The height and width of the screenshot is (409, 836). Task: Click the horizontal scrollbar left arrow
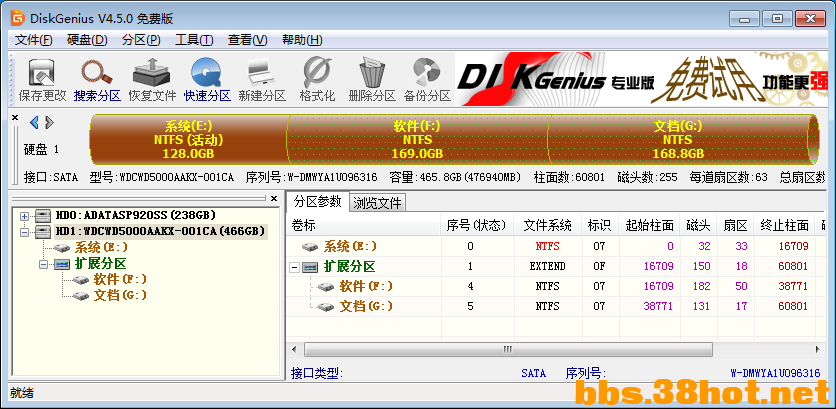coord(294,349)
